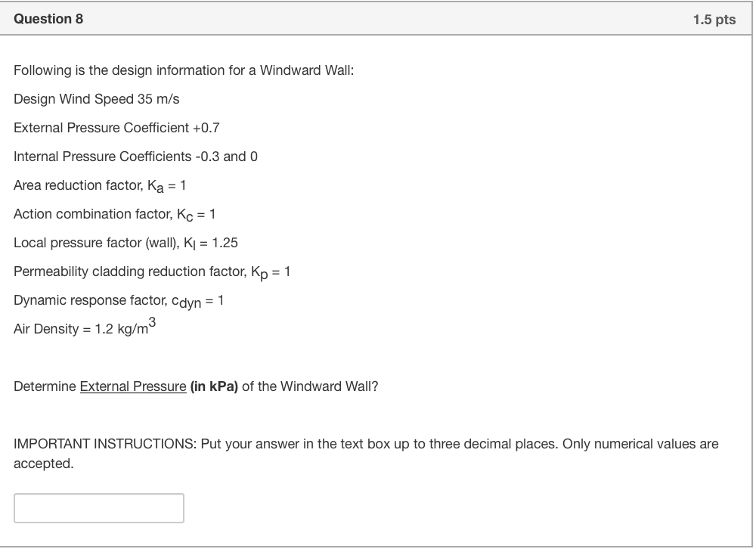Click 'Permeability cladding reduction factor' line
Viewport: 756px width, 549px height.
[152, 272]
